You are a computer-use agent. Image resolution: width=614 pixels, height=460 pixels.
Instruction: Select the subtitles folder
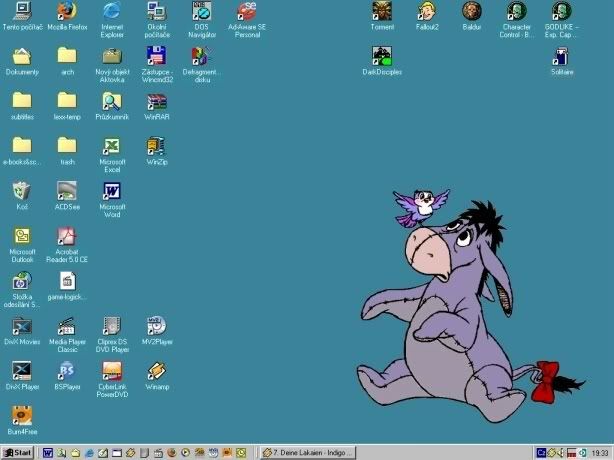click(22, 106)
